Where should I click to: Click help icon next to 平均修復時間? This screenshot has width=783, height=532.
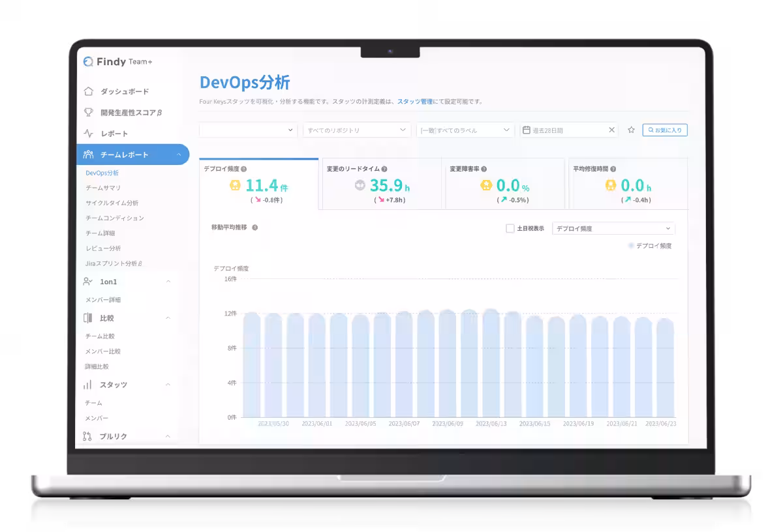(613, 169)
